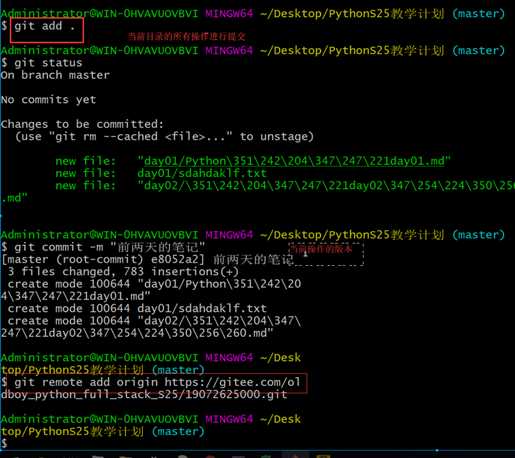Click the prompt line directly above "git status"
Screen dimensions: 515x458
(x=253, y=51)
